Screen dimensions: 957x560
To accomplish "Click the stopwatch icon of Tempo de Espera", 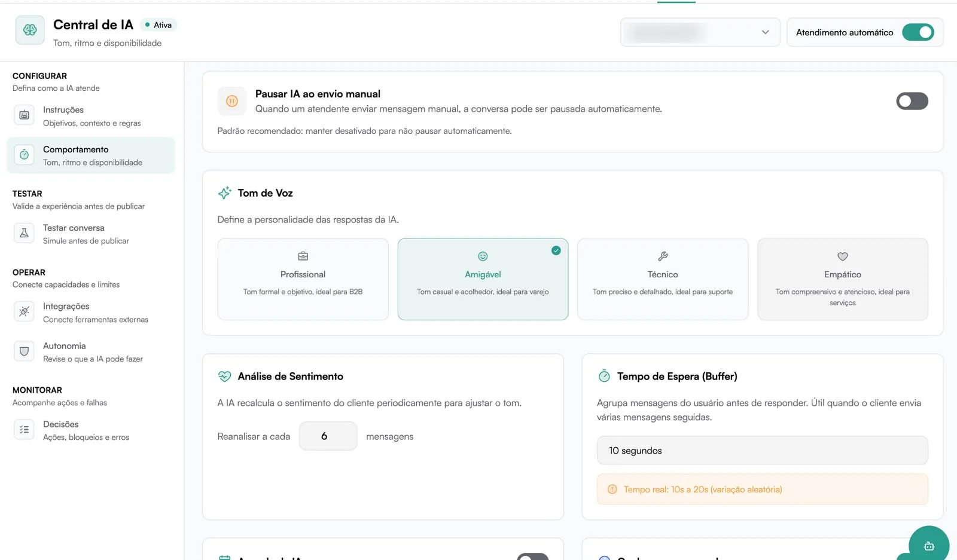I will (604, 377).
